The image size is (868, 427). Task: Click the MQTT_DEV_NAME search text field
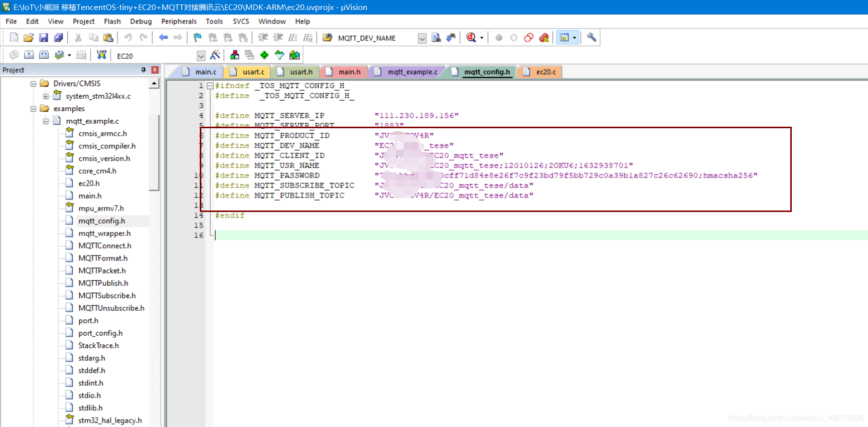(x=376, y=38)
